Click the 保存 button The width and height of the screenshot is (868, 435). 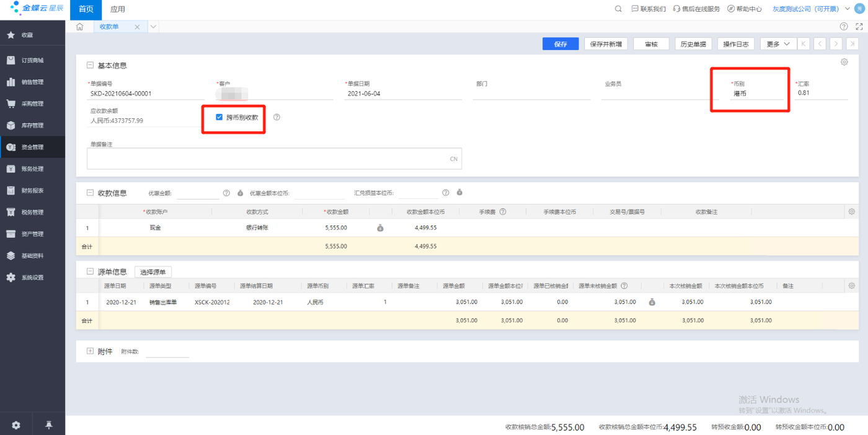560,44
